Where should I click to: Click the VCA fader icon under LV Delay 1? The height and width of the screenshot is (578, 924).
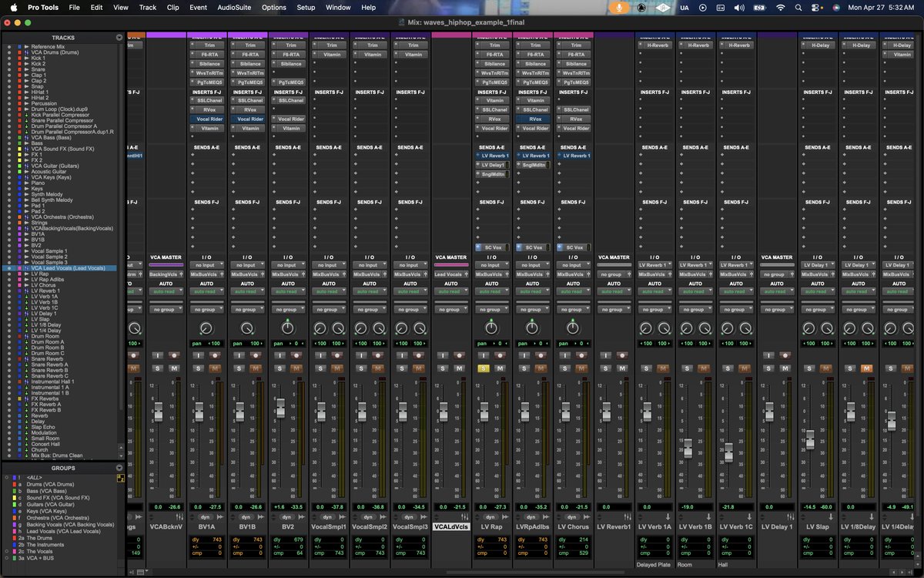click(791, 516)
